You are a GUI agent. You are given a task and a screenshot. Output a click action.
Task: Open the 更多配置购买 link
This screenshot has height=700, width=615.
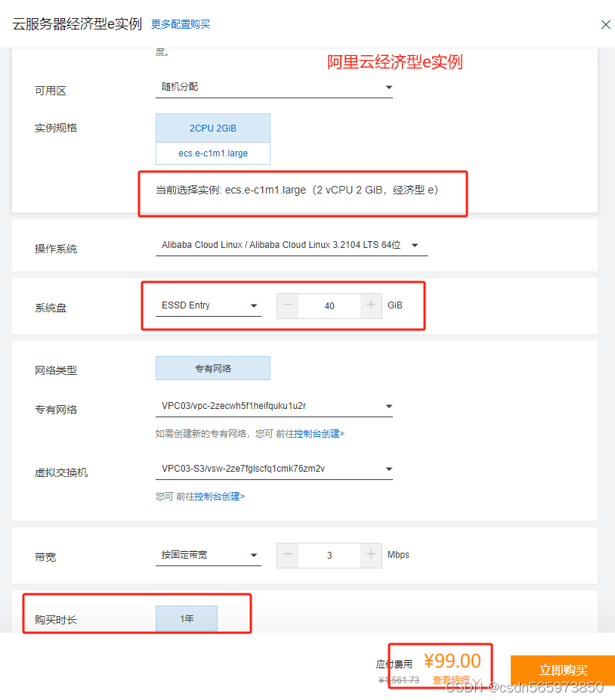click(x=181, y=24)
